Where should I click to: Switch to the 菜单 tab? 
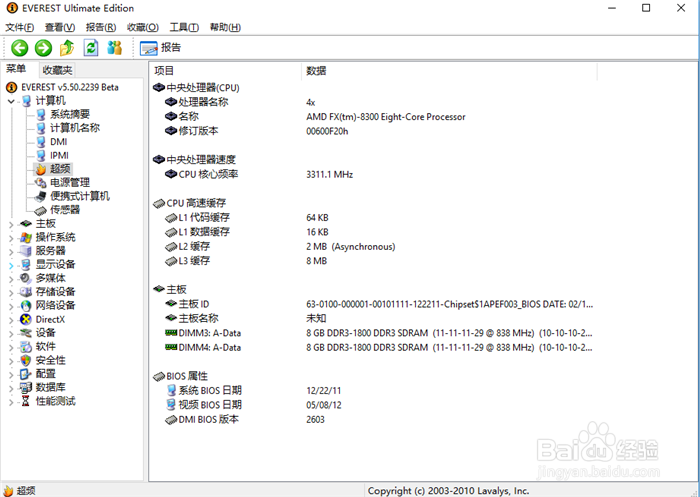pos(16,69)
